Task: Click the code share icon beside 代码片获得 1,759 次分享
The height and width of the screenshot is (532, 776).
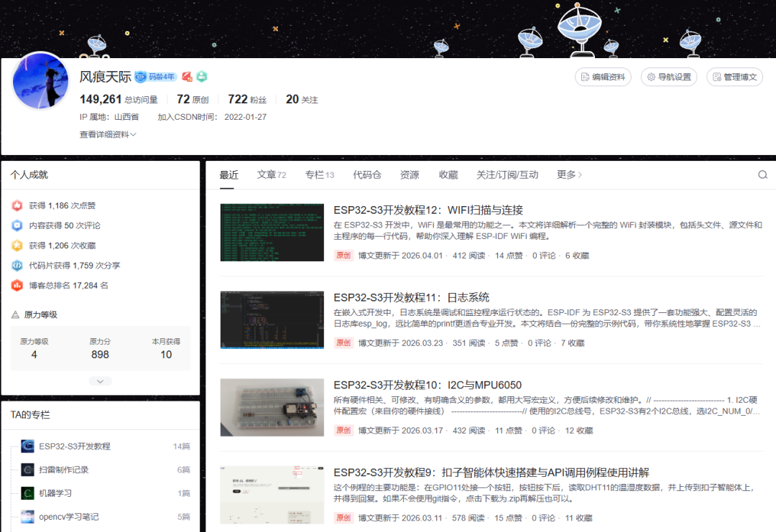Action: (17, 266)
